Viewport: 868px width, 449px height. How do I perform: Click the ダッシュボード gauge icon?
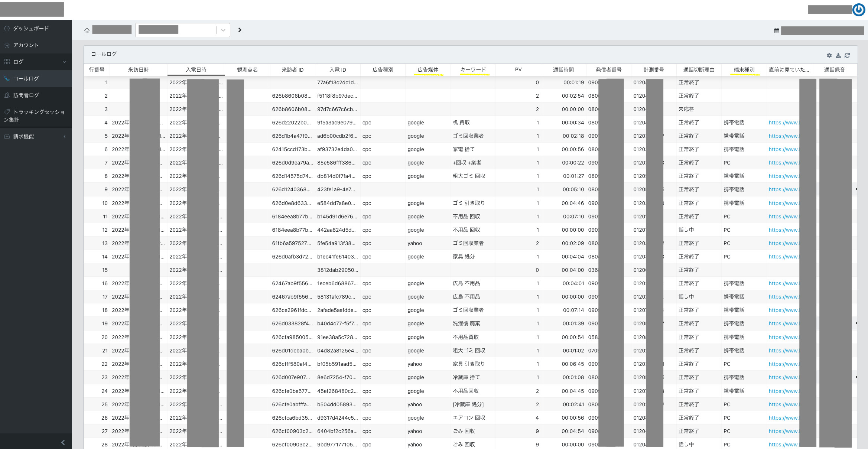tap(7, 28)
